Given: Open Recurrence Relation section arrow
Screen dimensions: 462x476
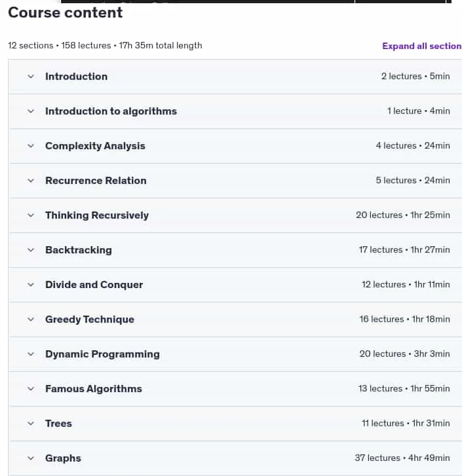Looking at the screenshot, I should (31, 181).
